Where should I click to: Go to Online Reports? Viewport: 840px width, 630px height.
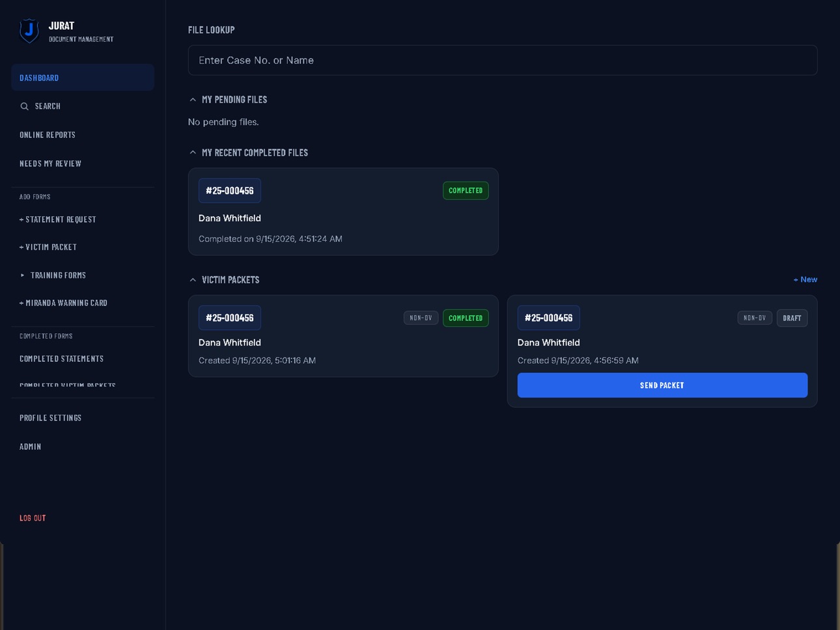(x=48, y=135)
